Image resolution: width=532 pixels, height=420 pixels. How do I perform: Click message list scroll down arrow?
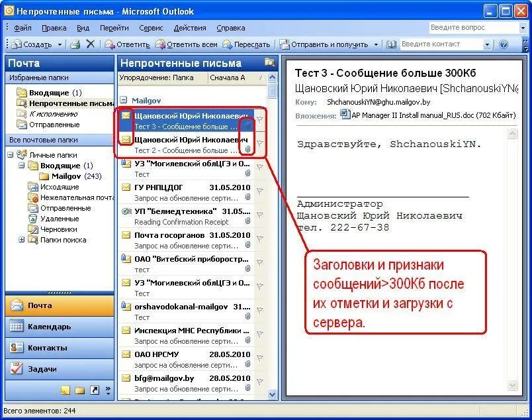272,395
